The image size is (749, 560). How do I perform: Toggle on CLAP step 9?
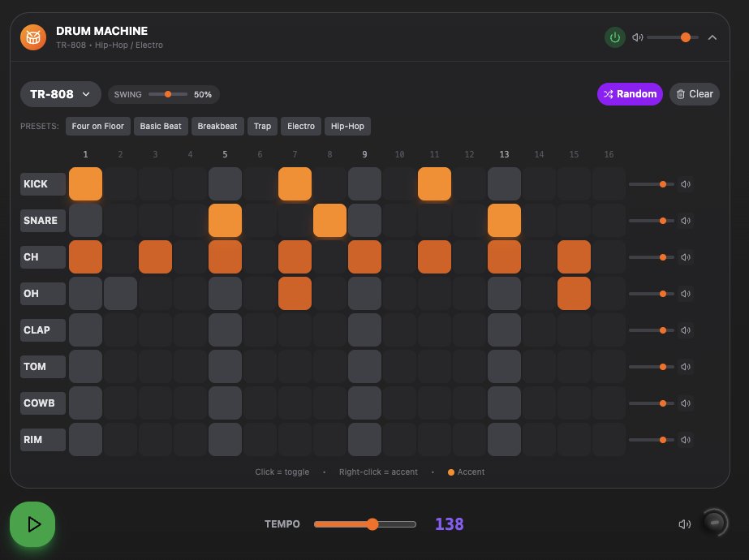point(364,330)
